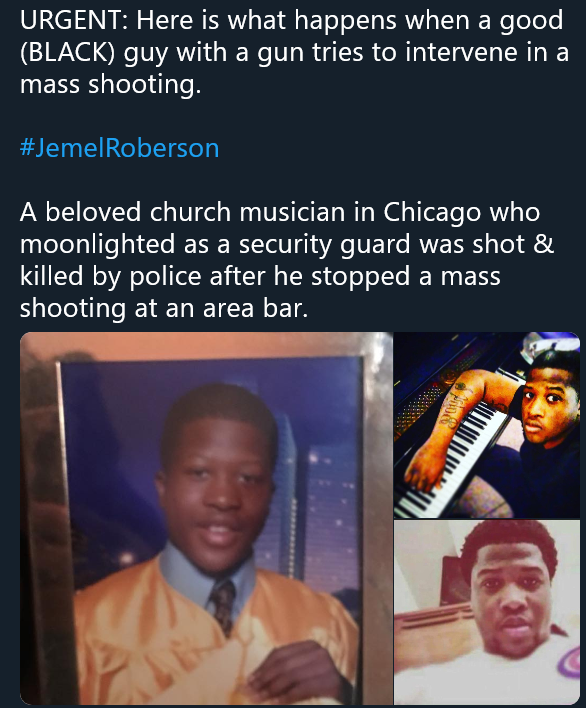Screen dimensions: 586x708
Task: Click the phrase 'killed by police' in tweet
Action: [111, 276]
